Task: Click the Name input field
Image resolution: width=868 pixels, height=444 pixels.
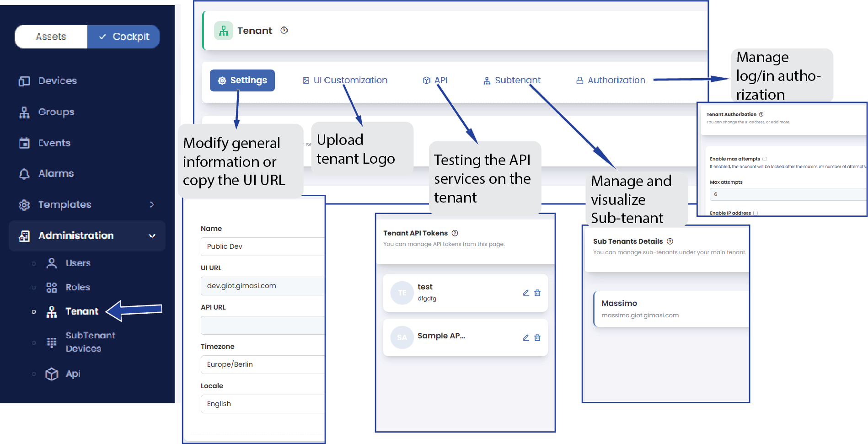Action: coord(263,246)
